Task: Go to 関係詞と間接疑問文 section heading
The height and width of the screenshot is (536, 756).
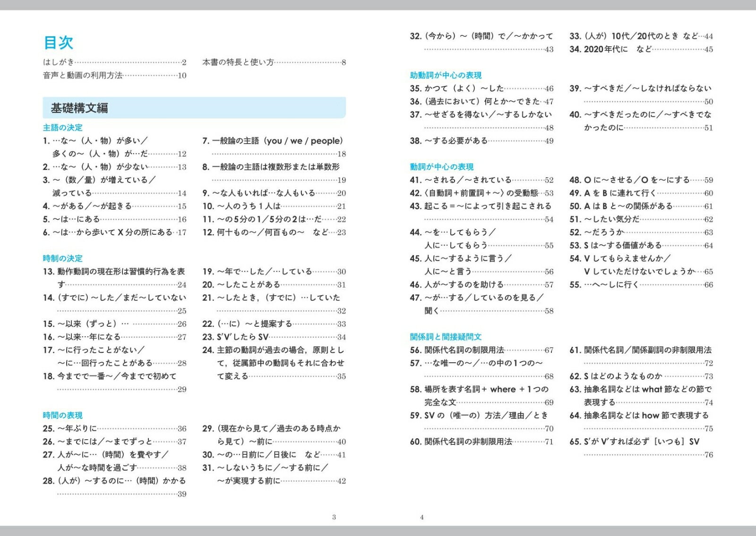Action: click(446, 337)
